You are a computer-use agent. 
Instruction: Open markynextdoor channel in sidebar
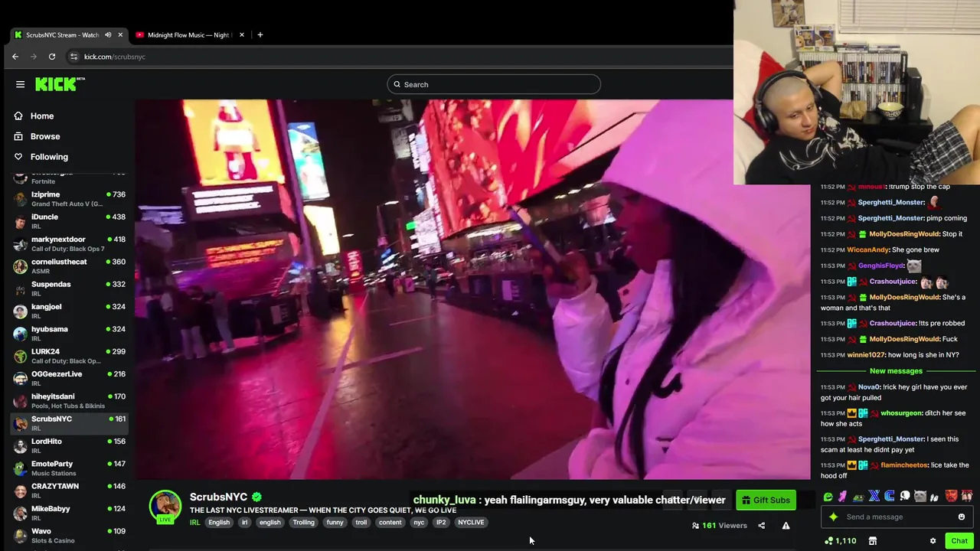click(69, 244)
